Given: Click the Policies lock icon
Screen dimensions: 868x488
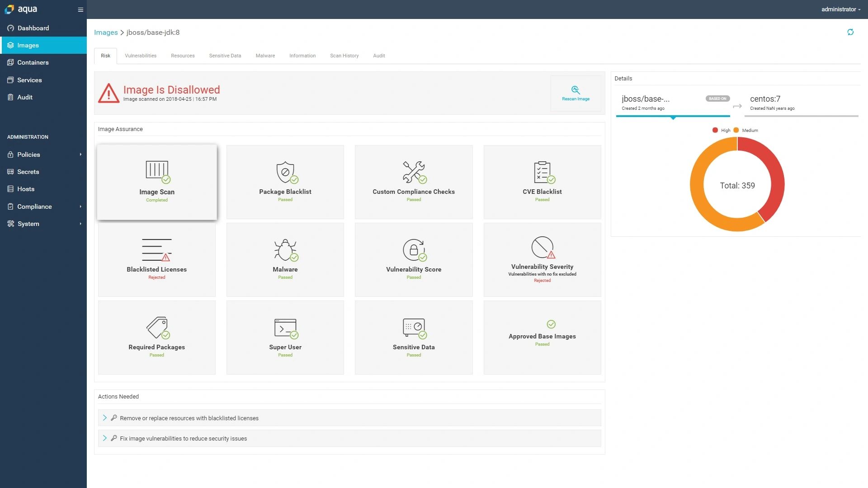Looking at the screenshot, I should pos(10,155).
